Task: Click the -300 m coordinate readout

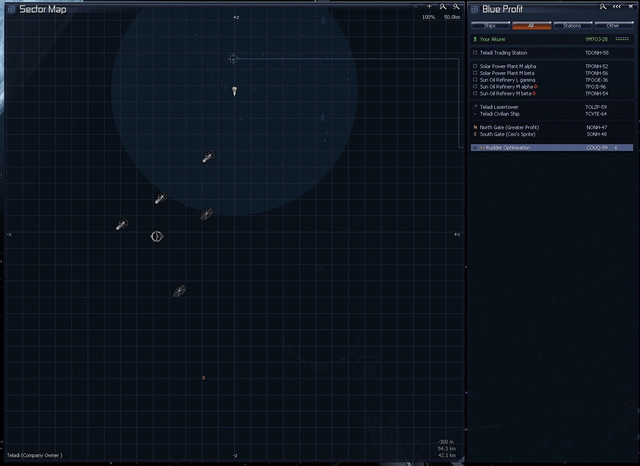Action: [x=446, y=442]
